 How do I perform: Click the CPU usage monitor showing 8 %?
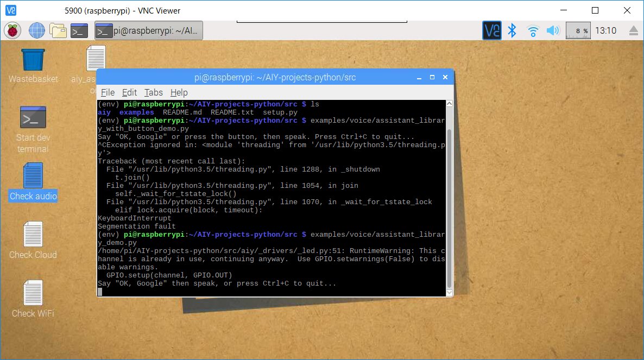click(578, 31)
